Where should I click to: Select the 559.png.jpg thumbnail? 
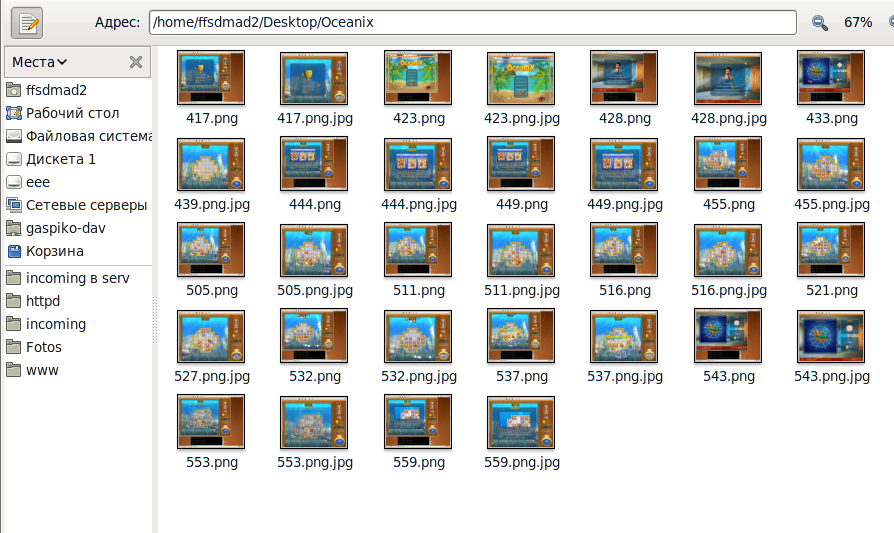coord(521,422)
